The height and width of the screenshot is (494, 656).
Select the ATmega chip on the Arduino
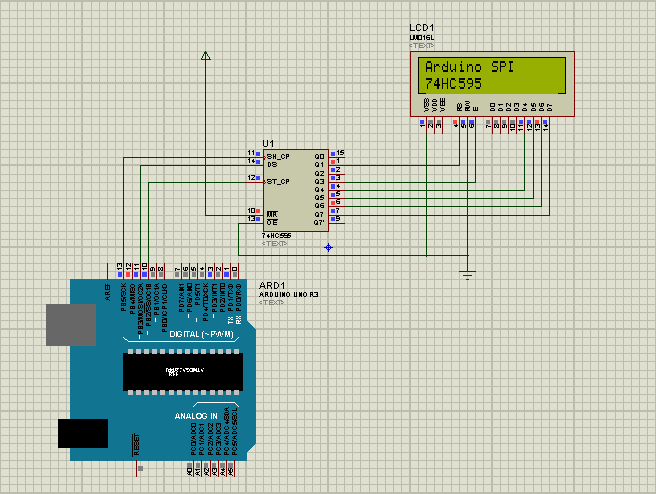click(x=183, y=372)
